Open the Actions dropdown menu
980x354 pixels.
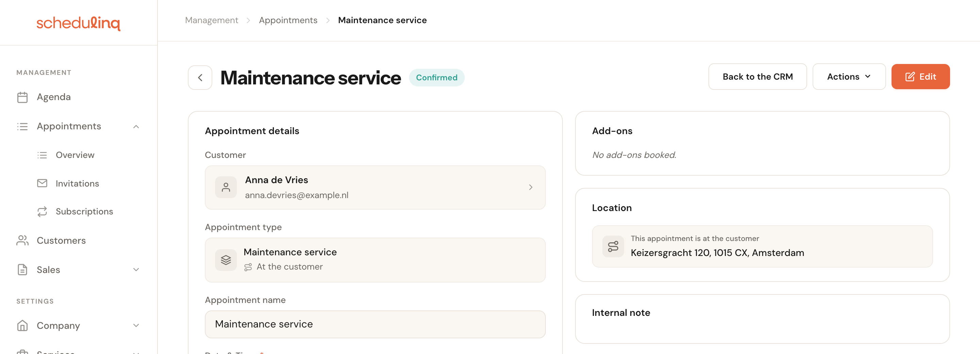[849, 77]
